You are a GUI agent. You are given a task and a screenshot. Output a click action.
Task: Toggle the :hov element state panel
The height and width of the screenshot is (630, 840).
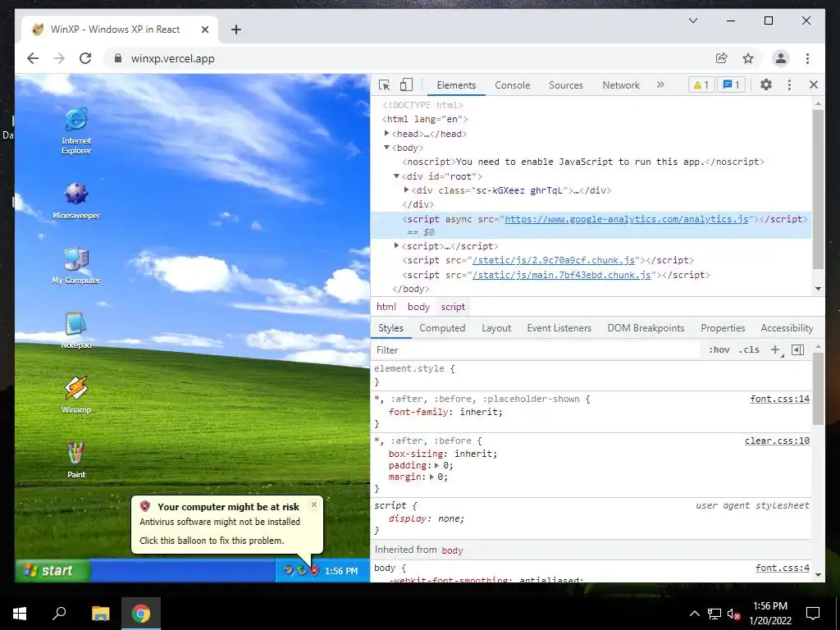pyautogui.click(x=719, y=349)
